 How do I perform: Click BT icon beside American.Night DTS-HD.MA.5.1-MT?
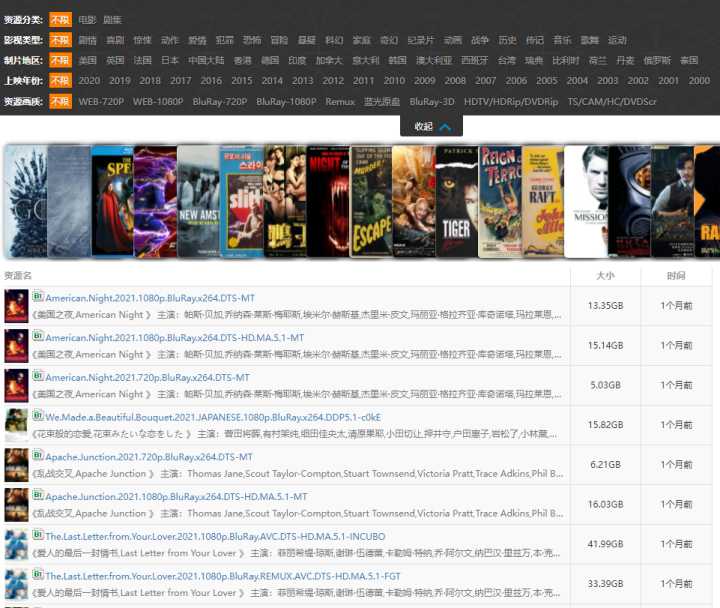tap(38, 336)
